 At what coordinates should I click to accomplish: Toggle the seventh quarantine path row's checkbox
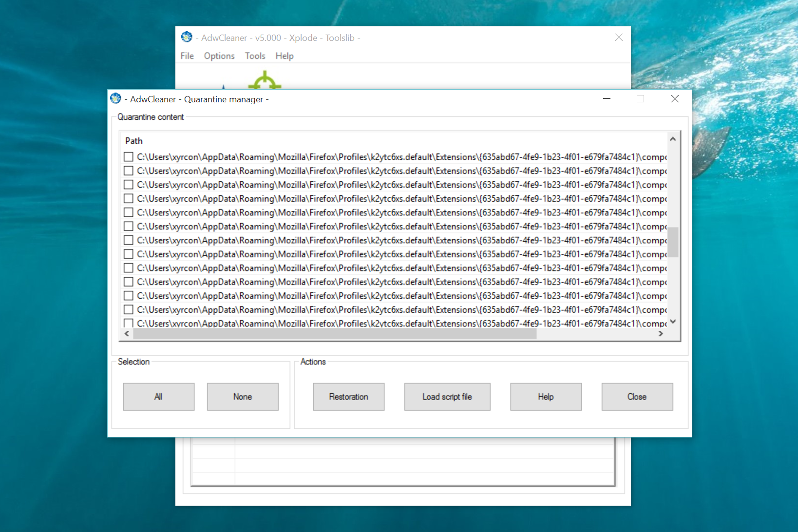129,240
